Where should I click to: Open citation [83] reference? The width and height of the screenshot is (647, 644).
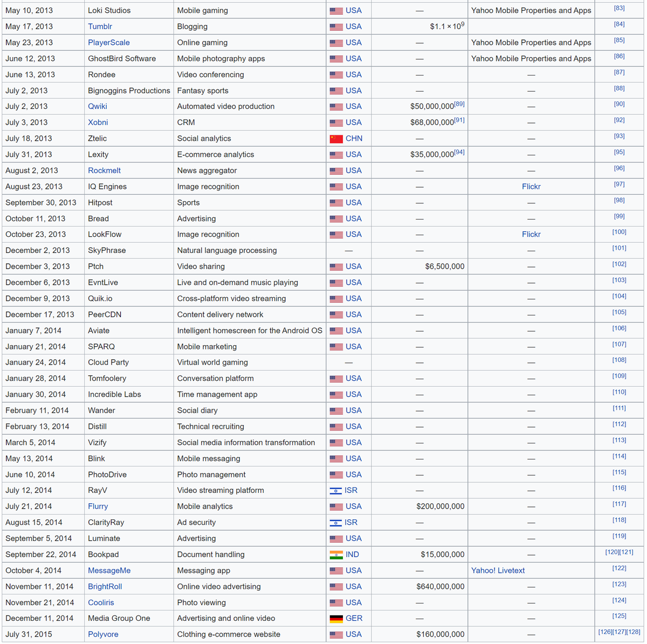point(620,8)
